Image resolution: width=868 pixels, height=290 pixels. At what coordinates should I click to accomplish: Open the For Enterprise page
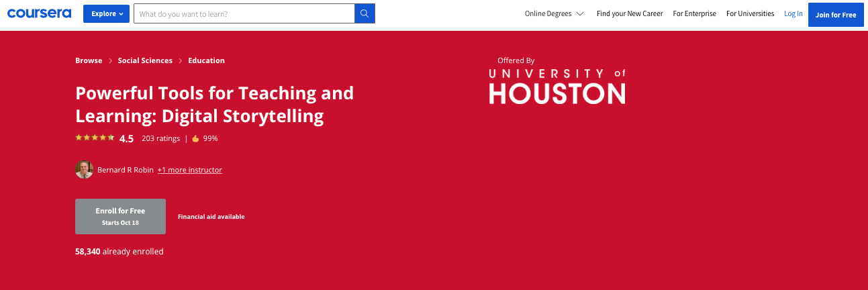tap(695, 13)
